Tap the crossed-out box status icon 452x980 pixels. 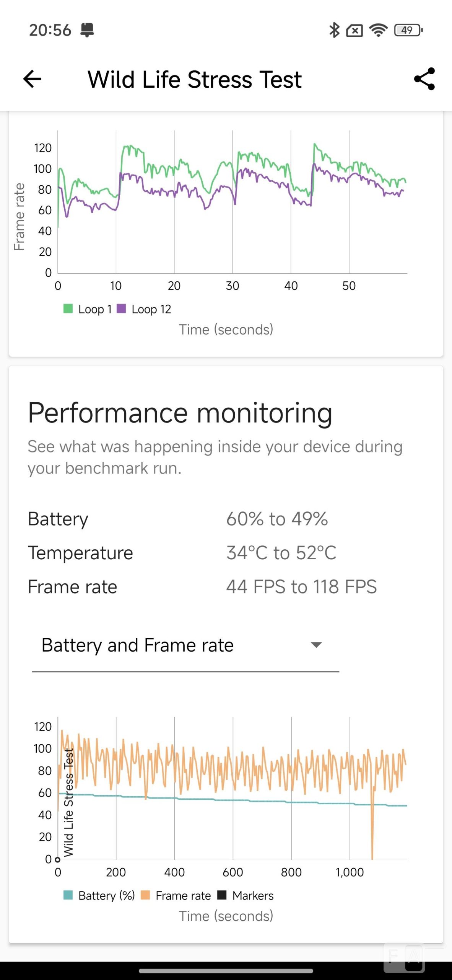tap(354, 30)
